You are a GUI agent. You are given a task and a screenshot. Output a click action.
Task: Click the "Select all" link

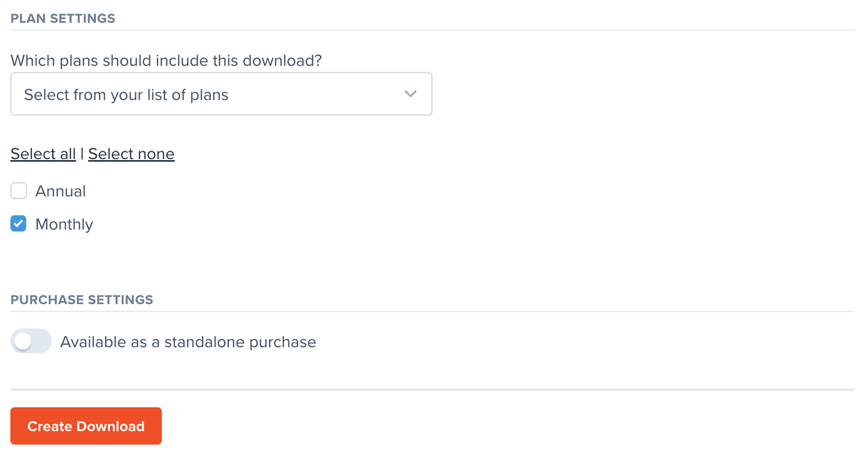(43, 154)
